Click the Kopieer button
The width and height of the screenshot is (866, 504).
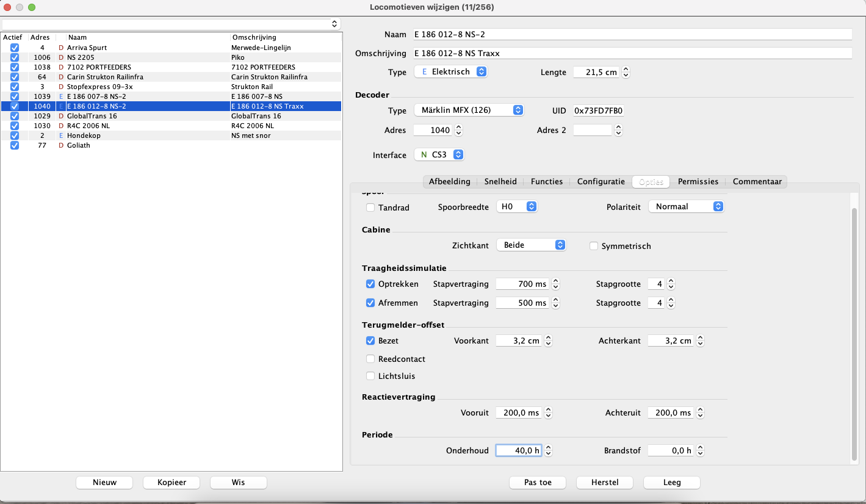171,482
